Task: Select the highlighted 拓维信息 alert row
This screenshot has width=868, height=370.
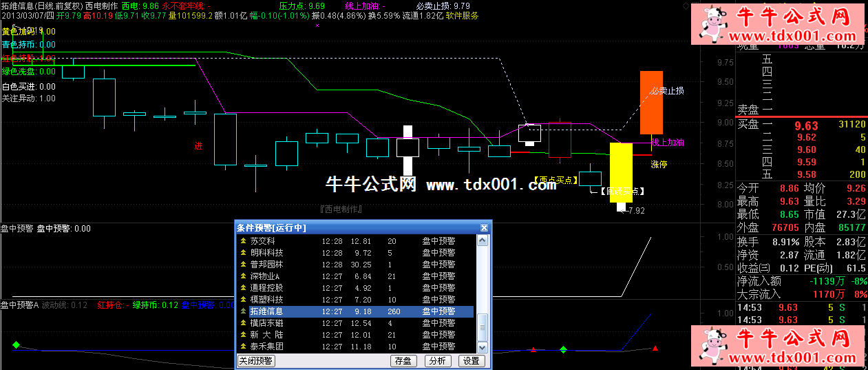Action: tap(356, 311)
